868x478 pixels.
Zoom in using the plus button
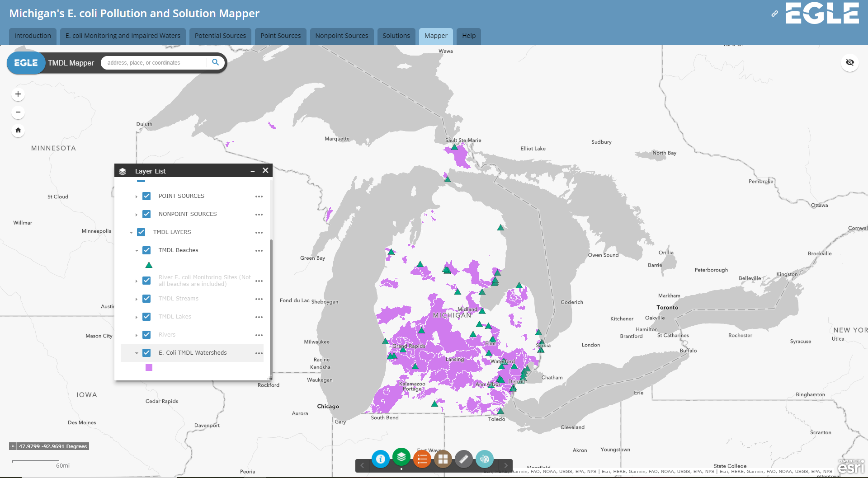[18, 94]
